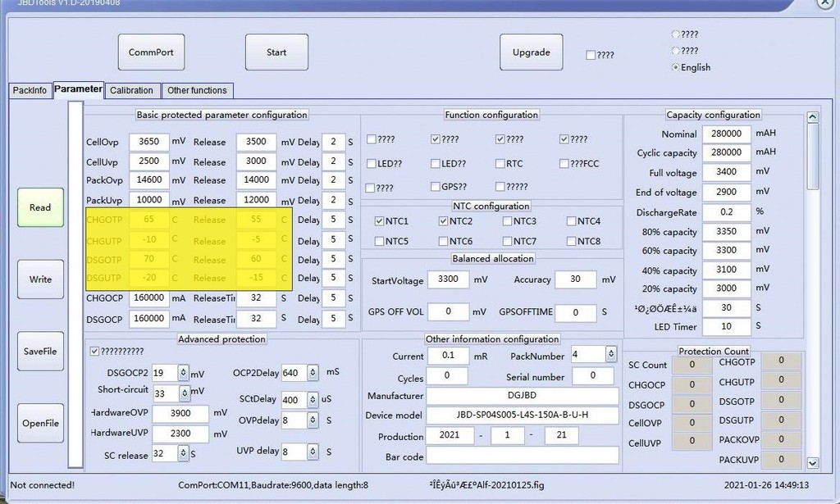
Task: Adjust the PackNumber spinner arrows
Action: point(610,354)
